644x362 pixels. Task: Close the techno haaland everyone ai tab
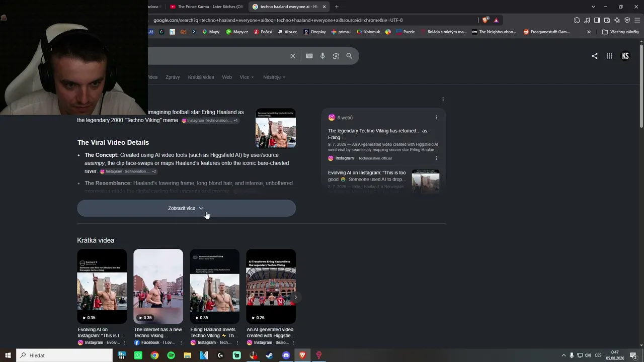pyautogui.click(x=324, y=7)
